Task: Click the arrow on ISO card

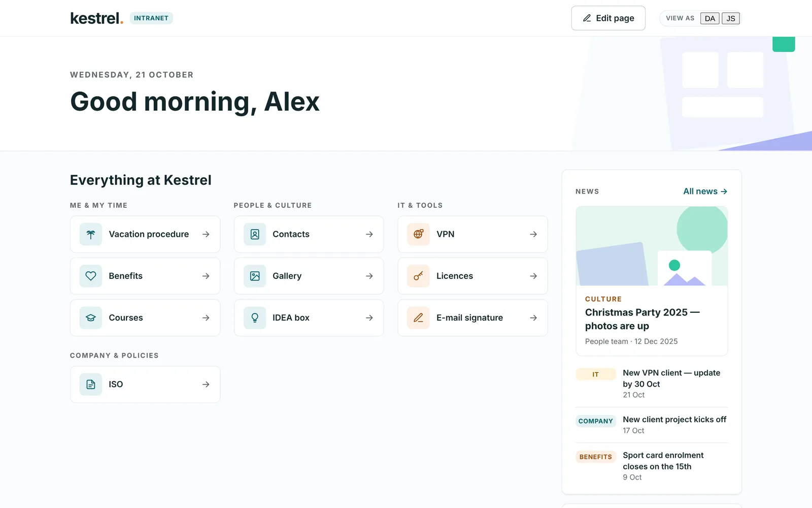Action: 206,385
